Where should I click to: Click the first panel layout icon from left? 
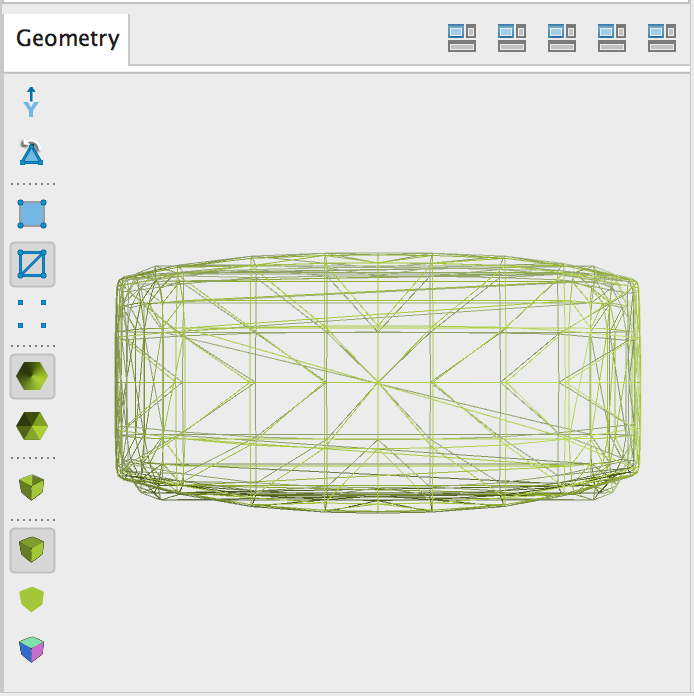(461, 38)
